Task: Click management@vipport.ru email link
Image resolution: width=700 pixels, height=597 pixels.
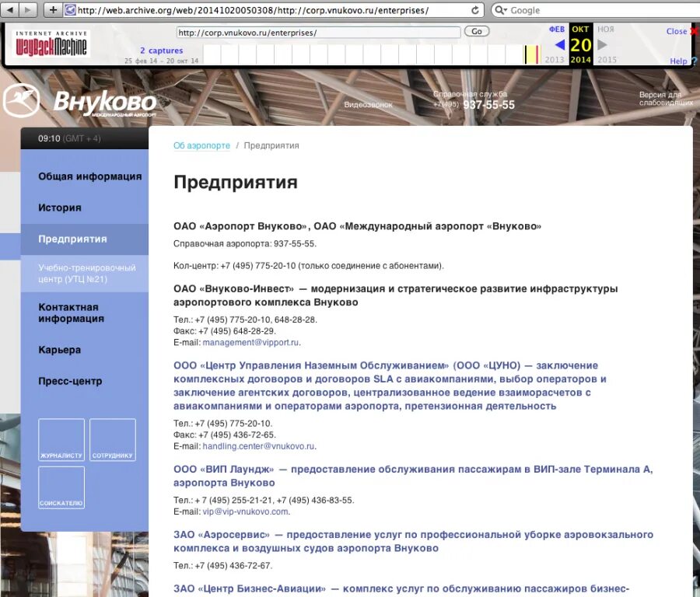Action: click(x=250, y=343)
